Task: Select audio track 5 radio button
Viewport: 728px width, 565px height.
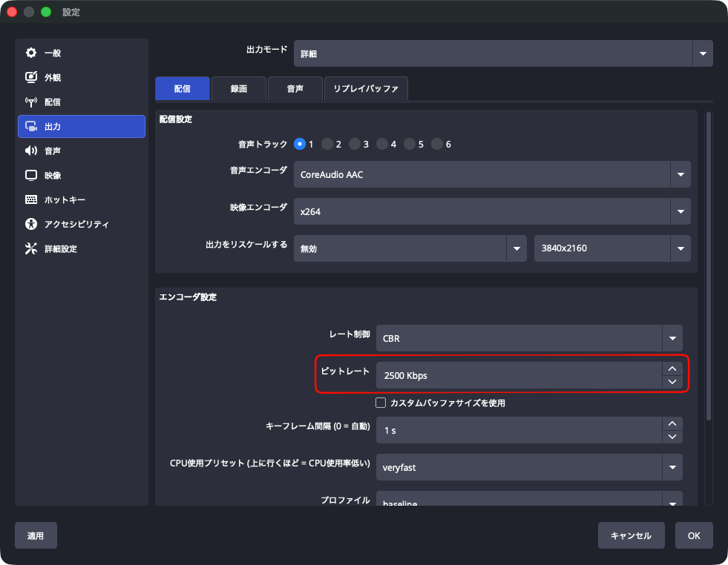Action: [x=410, y=145]
